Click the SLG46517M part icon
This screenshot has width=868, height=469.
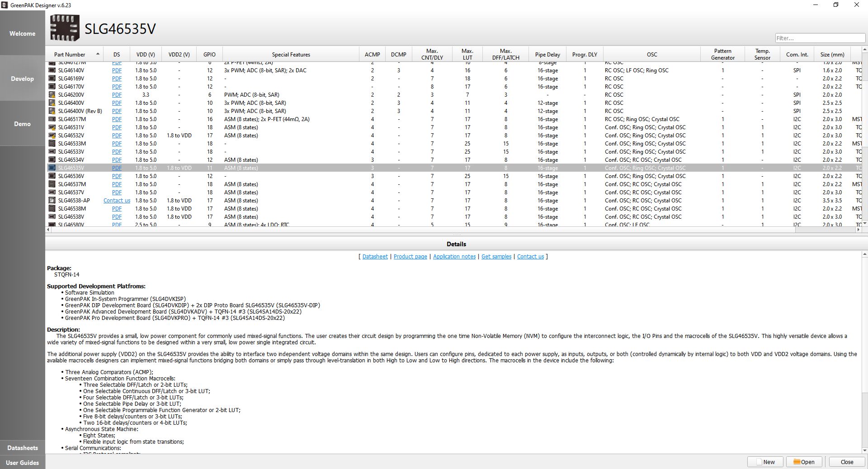(x=52, y=119)
